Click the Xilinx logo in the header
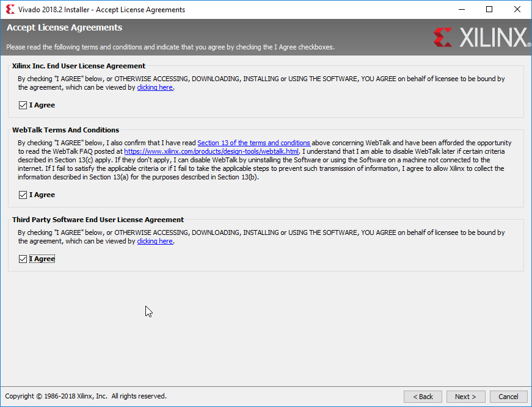532x407 pixels. click(x=482, y=37)
